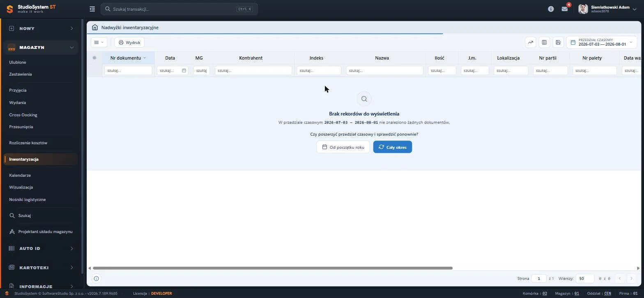644x298 pixels.
Task: Open the hamburger list menu dropdown
Action: pos(99,42)
